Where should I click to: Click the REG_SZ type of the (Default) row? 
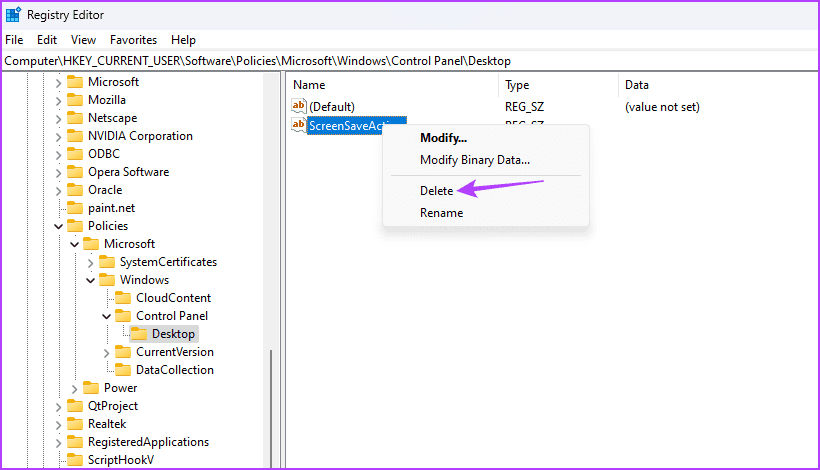pyautogui.click(x=524, y=107)
